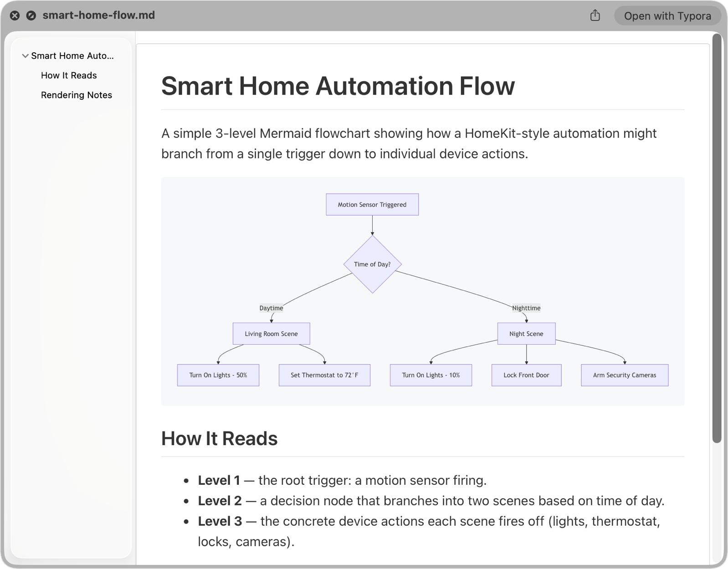Click the smart-home-flow.md file title

tap(99, 15)
